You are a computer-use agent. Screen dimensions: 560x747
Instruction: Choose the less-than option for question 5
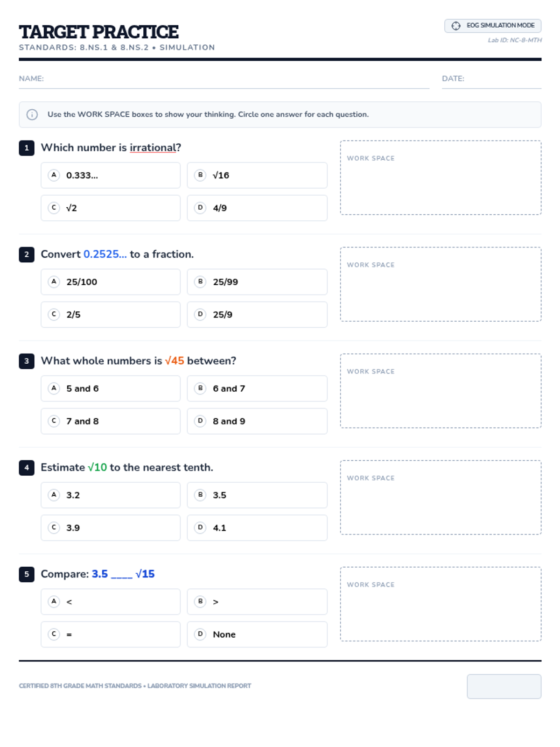(x=111, y=602)
